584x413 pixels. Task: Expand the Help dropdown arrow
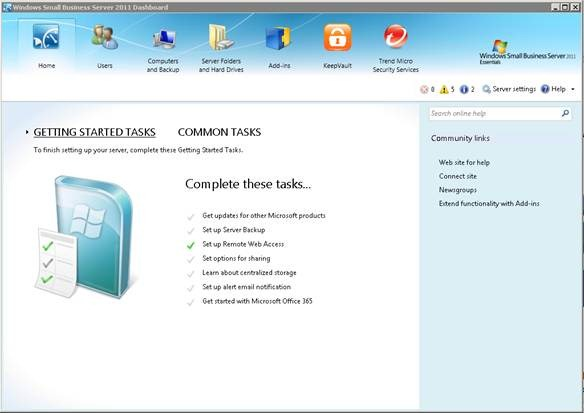pos(572,89)
